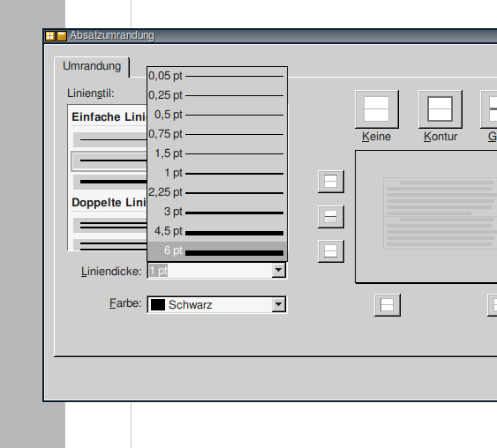Open the Farbe color dropdown arrow
Image resolution: width=497 pixels, height=448 pixels.
click(279, 304)
